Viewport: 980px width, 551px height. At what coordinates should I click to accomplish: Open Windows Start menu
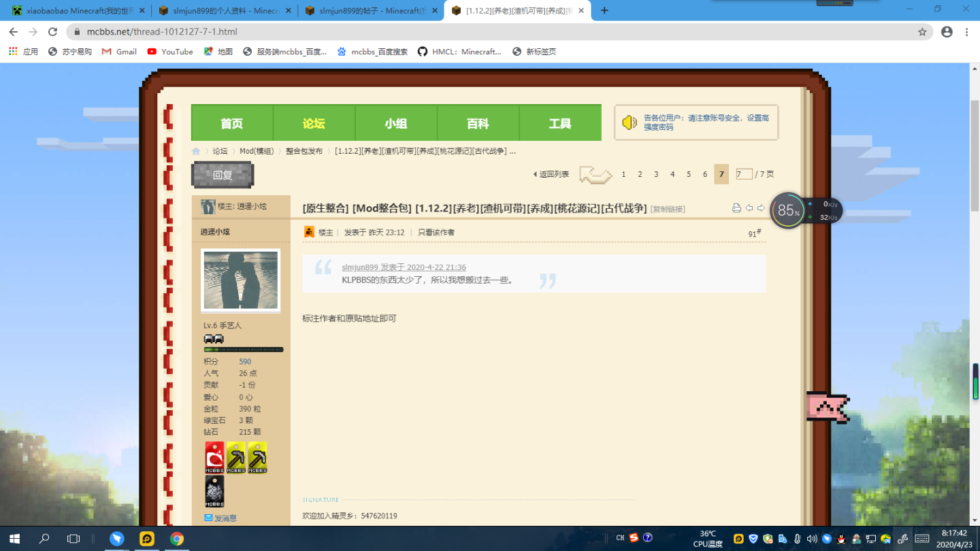click(x=14, y=539)
